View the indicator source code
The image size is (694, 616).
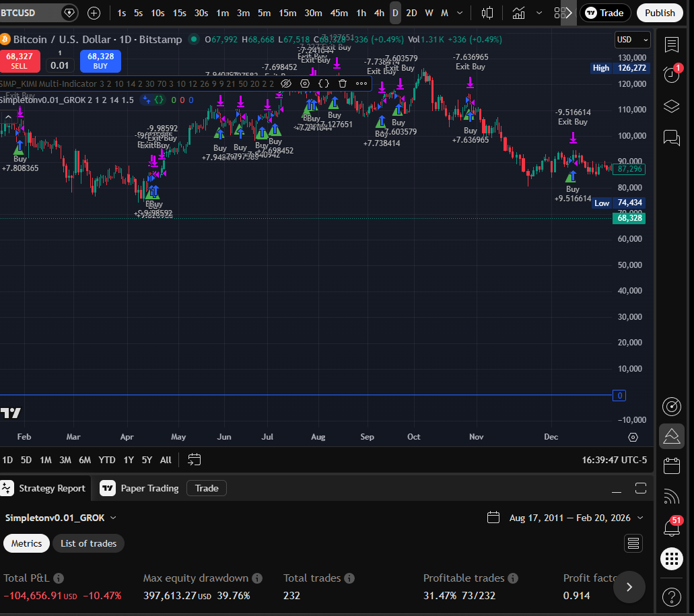(x=324, y=83)
